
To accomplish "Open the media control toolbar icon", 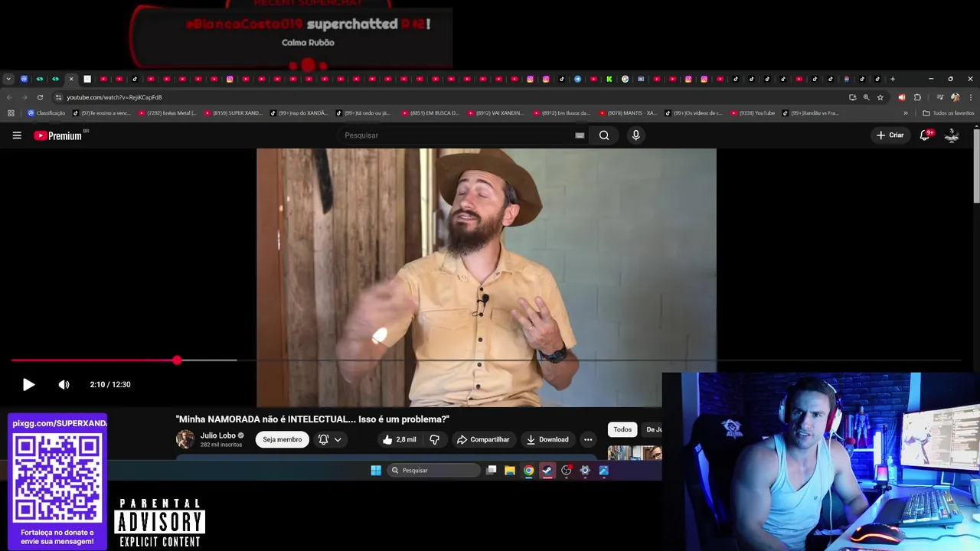I will (x=940, y=97).
